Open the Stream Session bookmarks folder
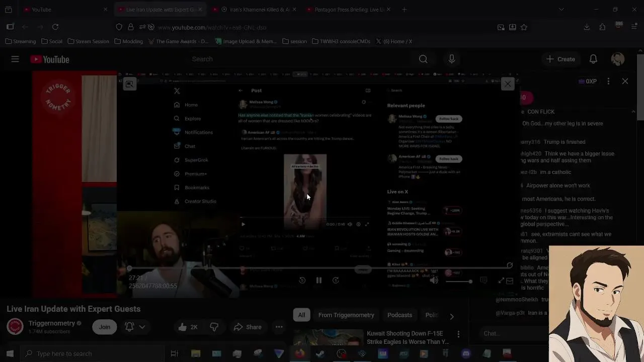Image resolution: width=644 pixels, height=362 pixels. coord(88,41)
